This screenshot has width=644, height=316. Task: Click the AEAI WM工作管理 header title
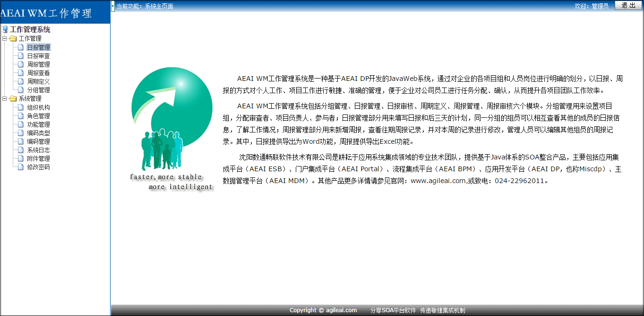[46, 13]
